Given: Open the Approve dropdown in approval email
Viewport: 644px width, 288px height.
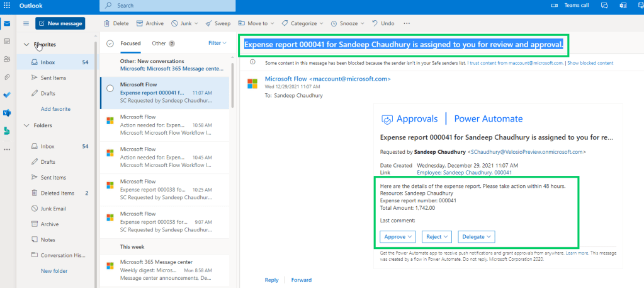Looking at the screenshot, I should pyautogui.click(x=398, y=236).
